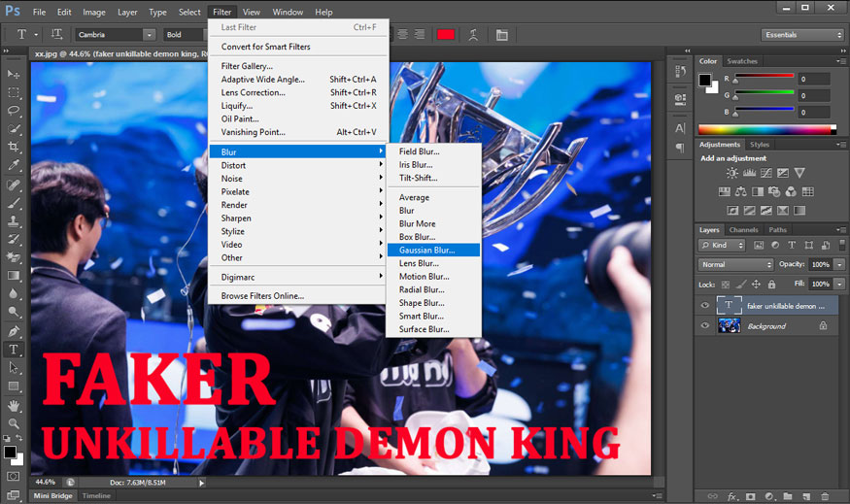Open the Normal blend mode dropdown
The height and width of the screenshot is (504, 850).
735,264
